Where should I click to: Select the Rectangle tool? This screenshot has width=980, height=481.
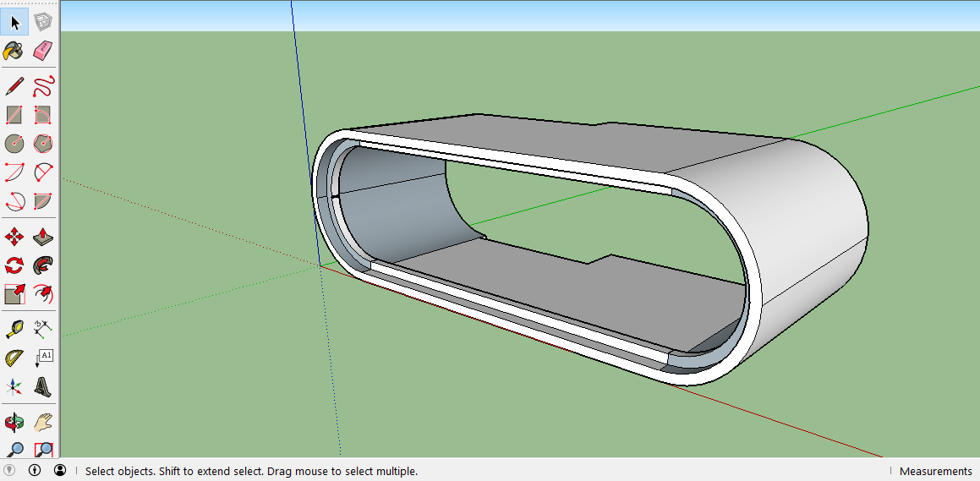pyautogui.click(x=14, y=114)
